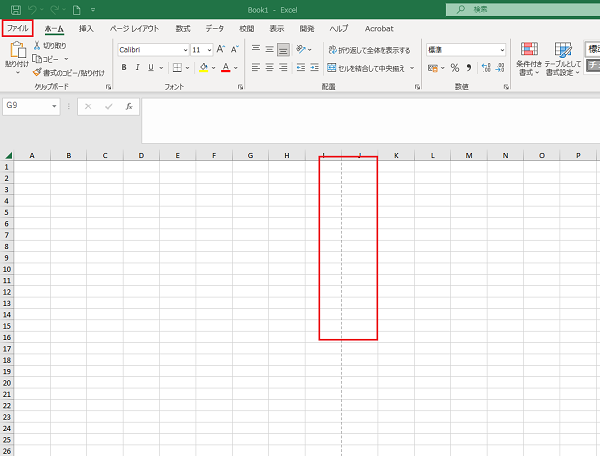
Task: Switch to the 挿入 (Insert) tab
Action: [86, 28]
